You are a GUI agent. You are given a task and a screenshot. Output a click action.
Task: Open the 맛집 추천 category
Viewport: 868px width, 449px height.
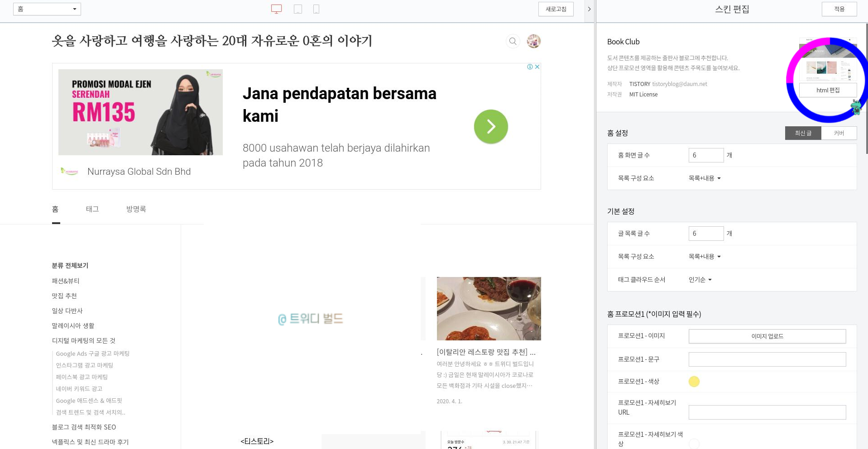[64, 296]
